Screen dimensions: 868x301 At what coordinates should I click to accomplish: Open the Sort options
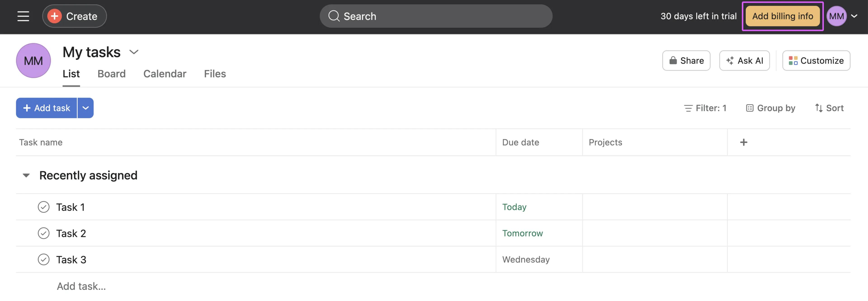coord(829,108)
